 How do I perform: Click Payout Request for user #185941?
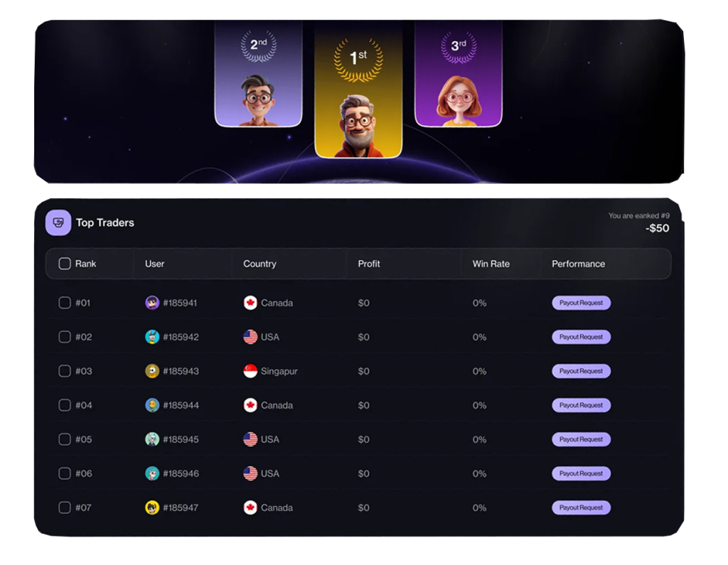click(581, 303)
